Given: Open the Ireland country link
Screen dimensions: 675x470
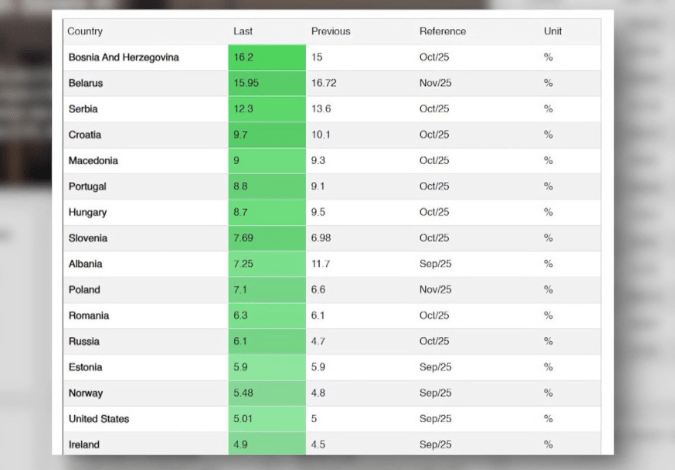Looking at the screenshot, I should point(84,445).
